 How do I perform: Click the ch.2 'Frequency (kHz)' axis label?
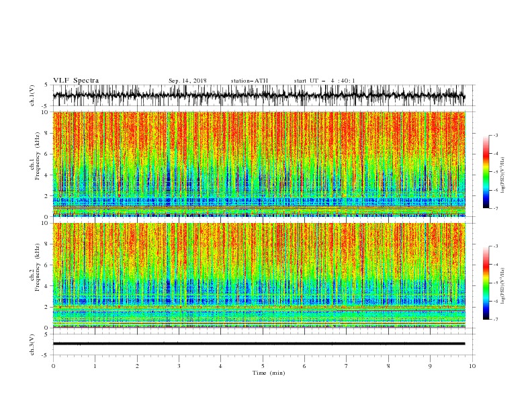38,268
